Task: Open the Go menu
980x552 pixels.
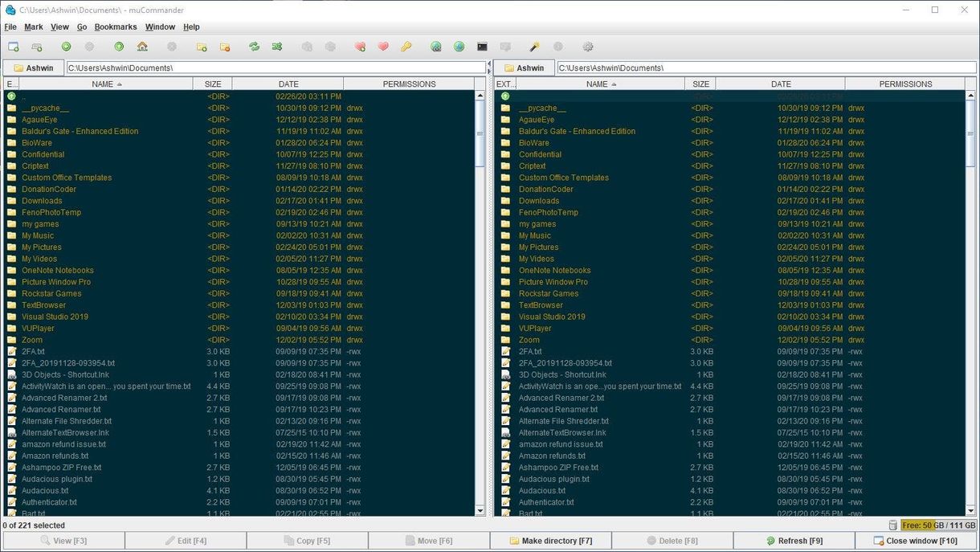Action: pyautogui.click(x=82, y=27)
